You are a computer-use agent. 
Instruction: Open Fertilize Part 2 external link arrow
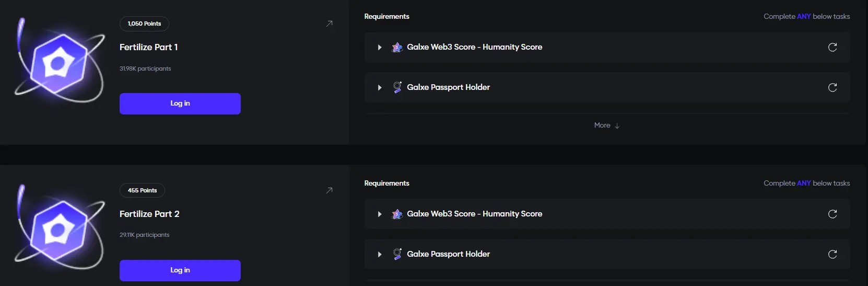(330, 190)
